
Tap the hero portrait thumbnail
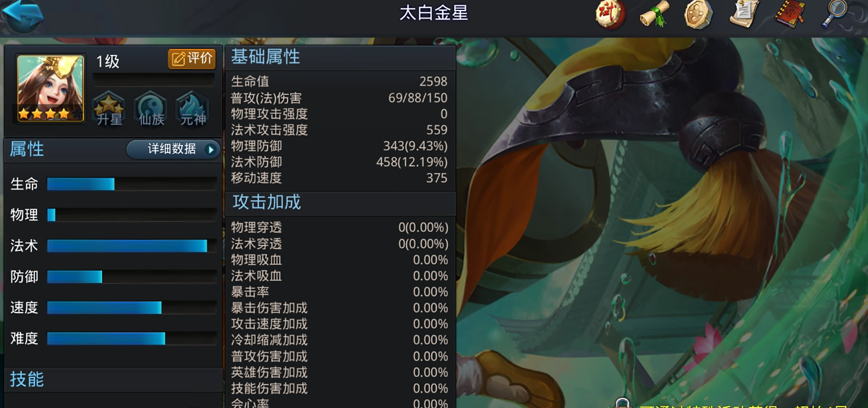(50, 88)
